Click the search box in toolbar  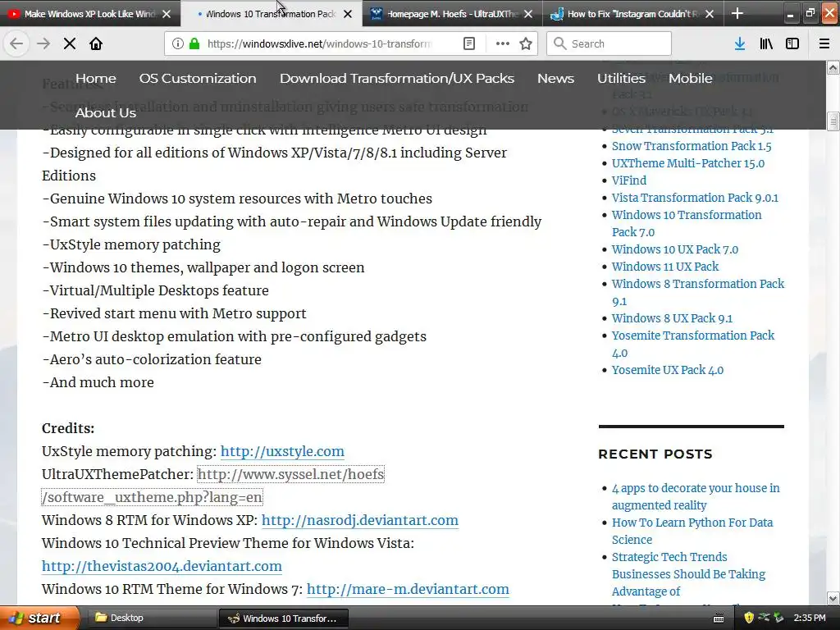[609, 43]
